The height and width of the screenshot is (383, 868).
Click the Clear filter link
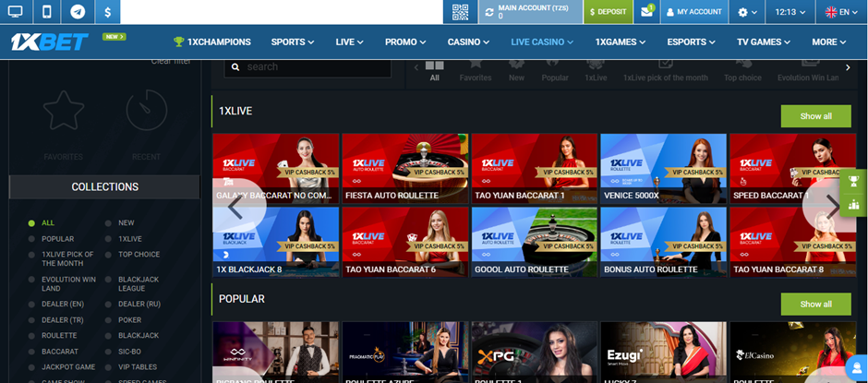(171, 62)
